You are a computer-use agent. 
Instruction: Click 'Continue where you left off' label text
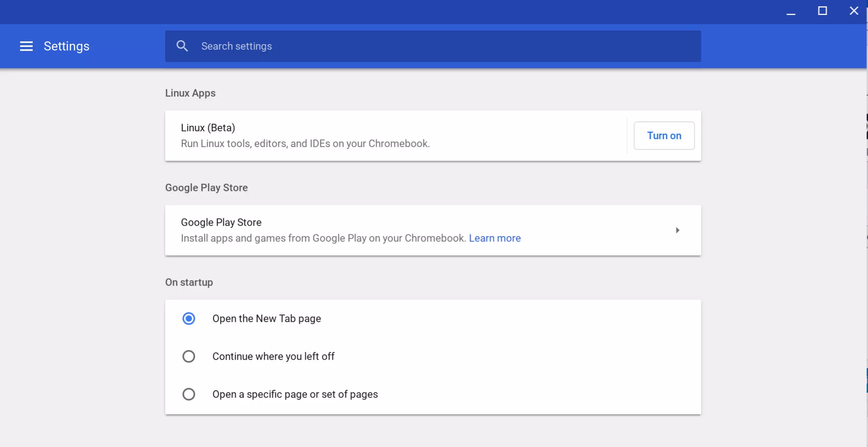273,357
